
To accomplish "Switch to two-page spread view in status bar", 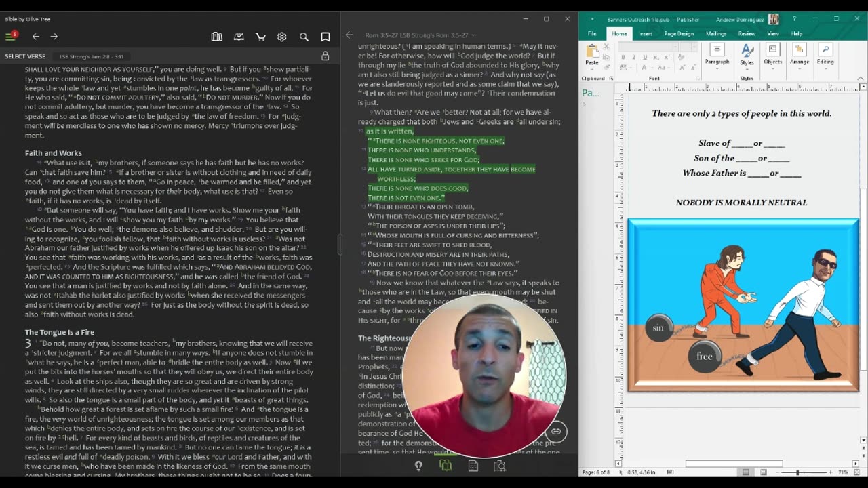I will click(764, 472).
